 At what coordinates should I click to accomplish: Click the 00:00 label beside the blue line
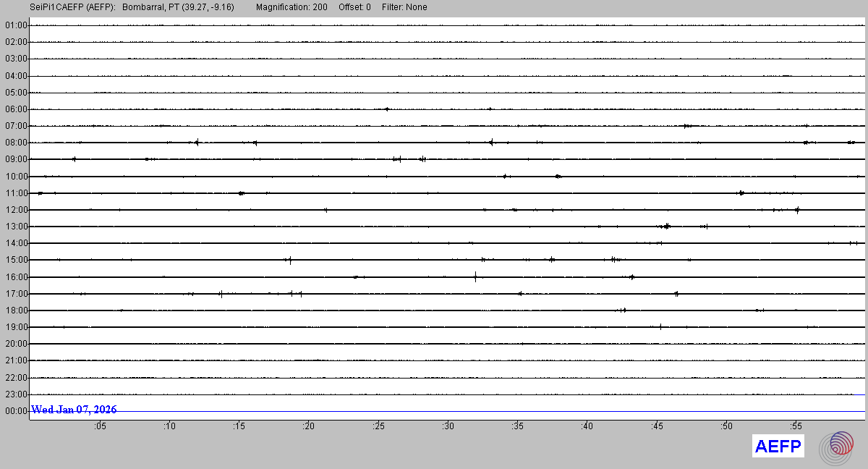click(15, 411)
